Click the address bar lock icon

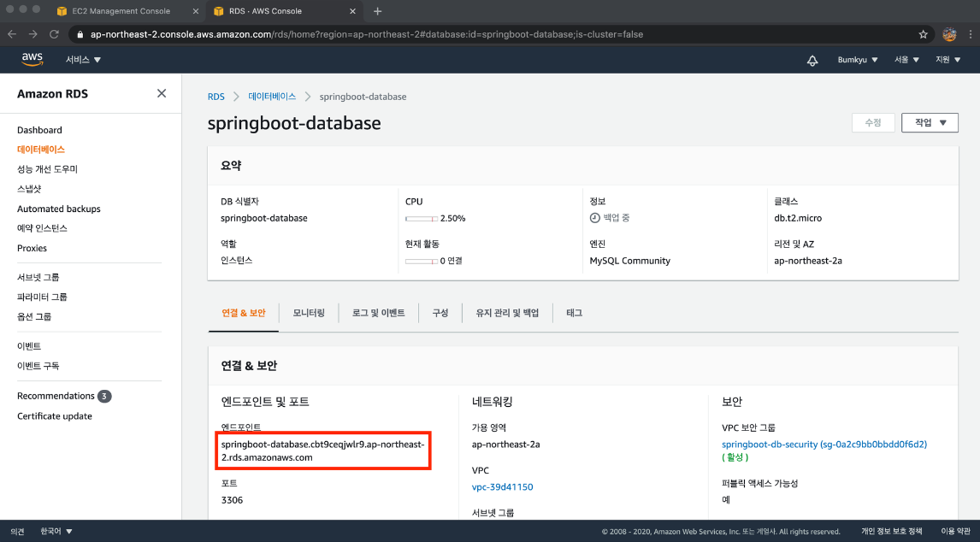coord(80,34)
